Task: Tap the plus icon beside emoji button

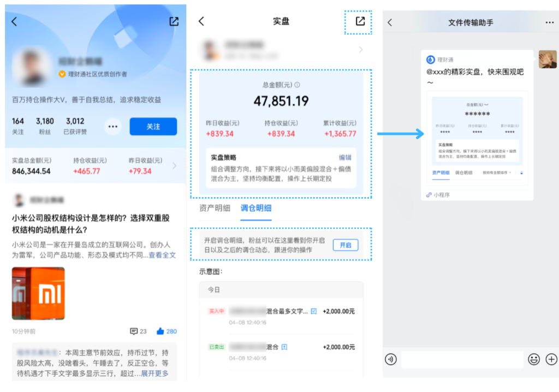Action: click(551, 359)
